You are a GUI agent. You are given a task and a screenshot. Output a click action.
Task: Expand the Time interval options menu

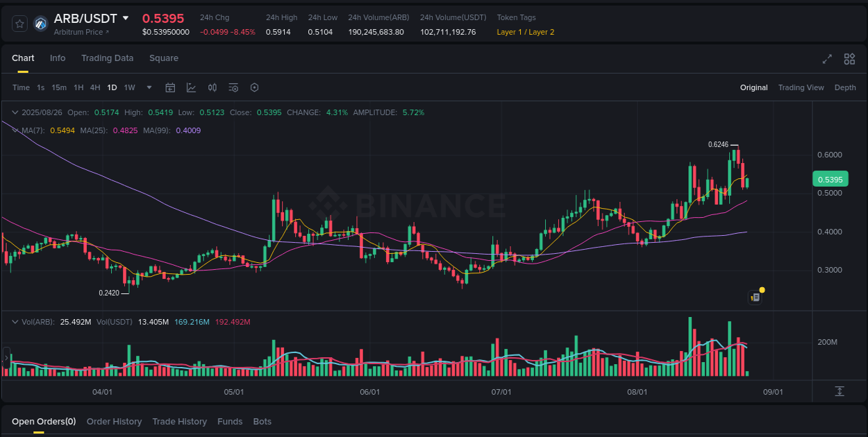click(20, 87)
